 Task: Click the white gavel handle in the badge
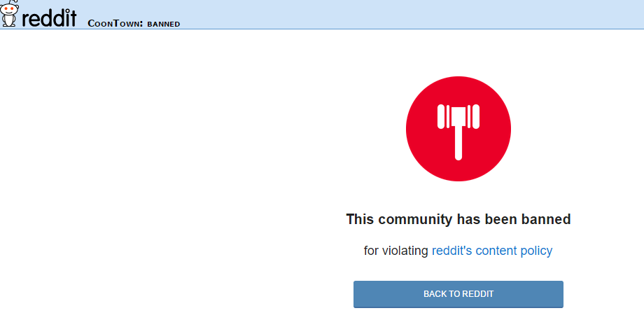pyautogui.click(x=458, y=143)
